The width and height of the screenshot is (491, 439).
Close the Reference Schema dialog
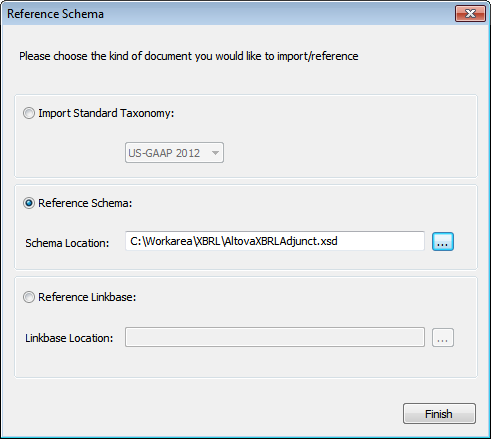coord(470,14)
